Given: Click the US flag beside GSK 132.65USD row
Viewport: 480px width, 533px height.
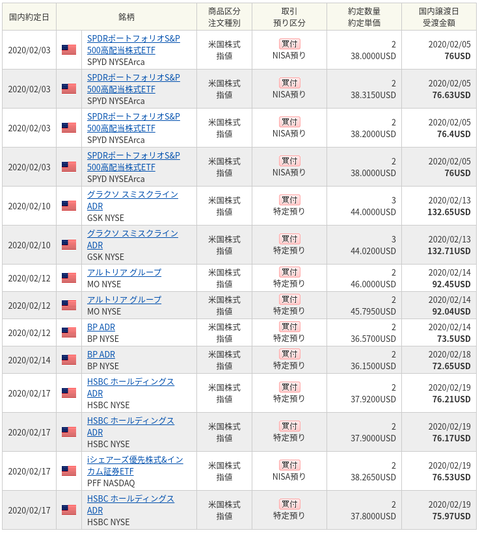Looking at the screenshot, I should [69, 206].
